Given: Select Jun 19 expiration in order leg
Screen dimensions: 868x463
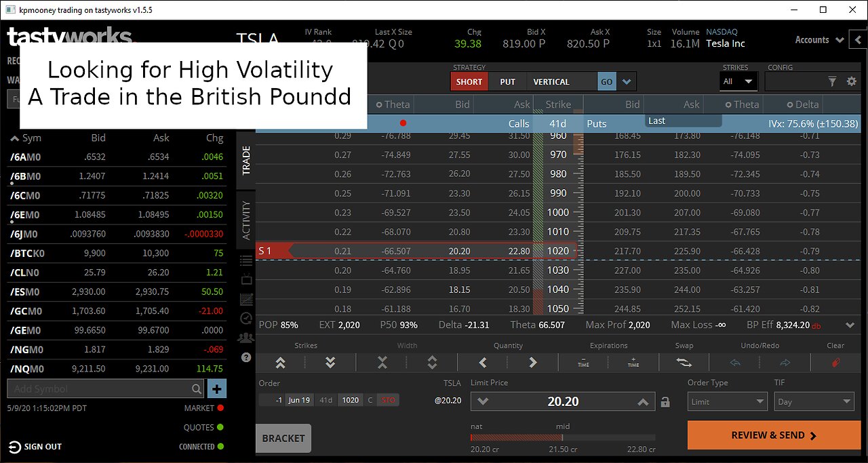Looking at the screenshot, I should (x=299, y=400).
